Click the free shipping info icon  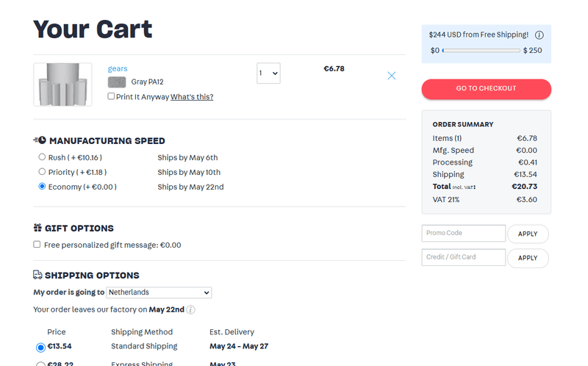(539, 35)
